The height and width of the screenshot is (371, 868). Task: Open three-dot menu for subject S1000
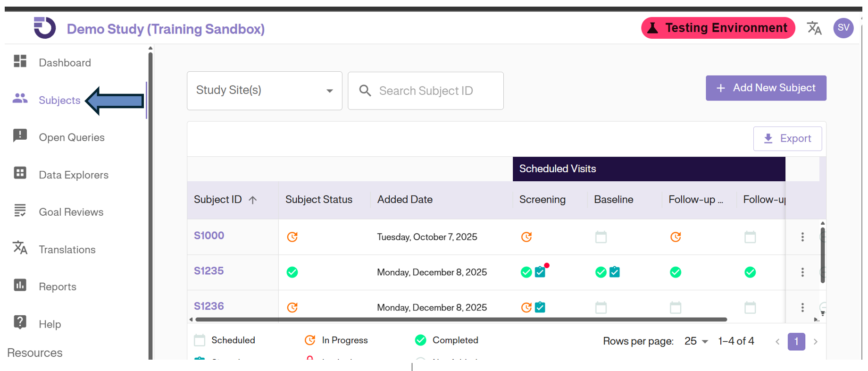pyautogui.click(x=802, y=237)
